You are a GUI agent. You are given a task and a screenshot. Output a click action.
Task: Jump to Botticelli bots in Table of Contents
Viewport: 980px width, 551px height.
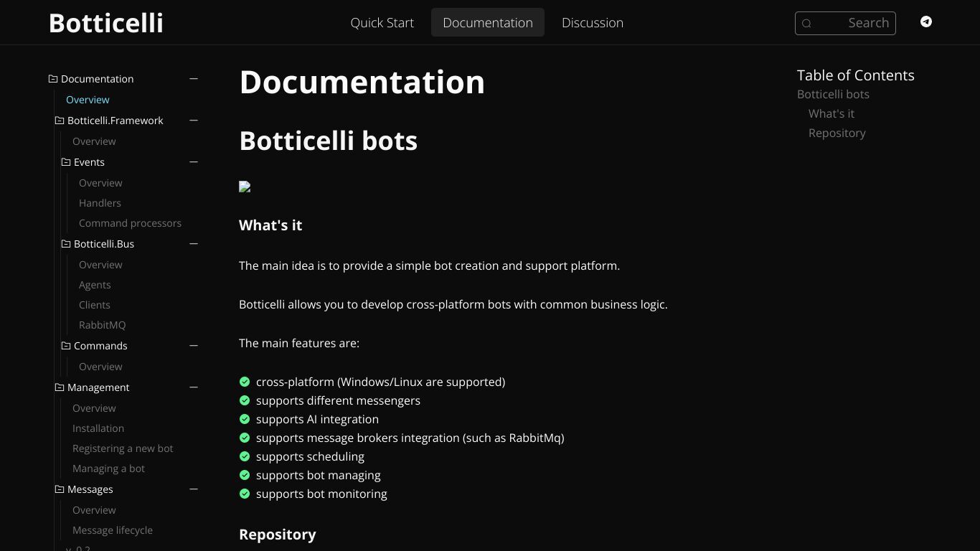tap(833, 94)
